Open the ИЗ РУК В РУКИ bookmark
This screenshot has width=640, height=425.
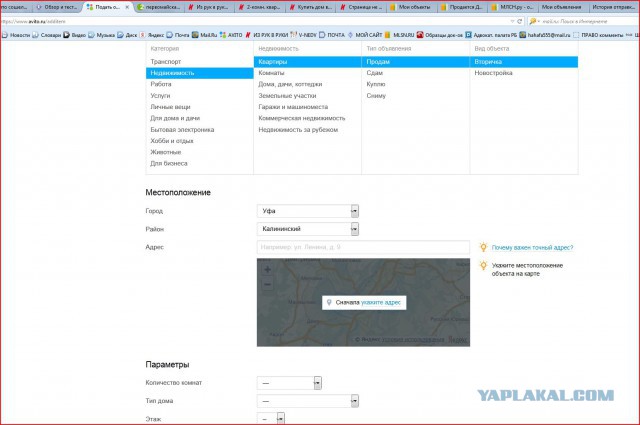tap(267, 35)
